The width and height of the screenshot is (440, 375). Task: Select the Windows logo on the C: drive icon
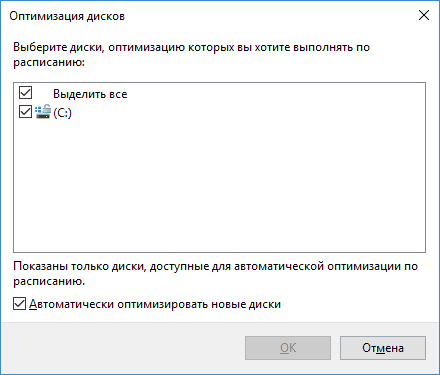(x=38, y=109)
